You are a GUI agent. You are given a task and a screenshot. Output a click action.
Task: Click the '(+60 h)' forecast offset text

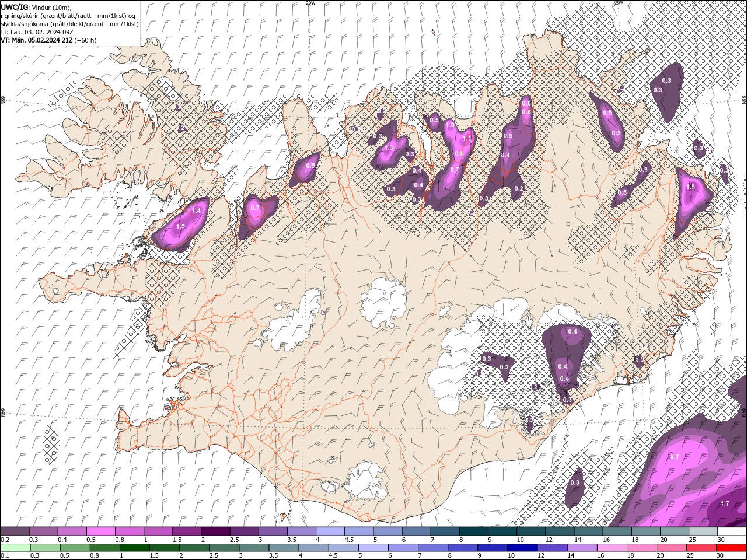point(86,40)
